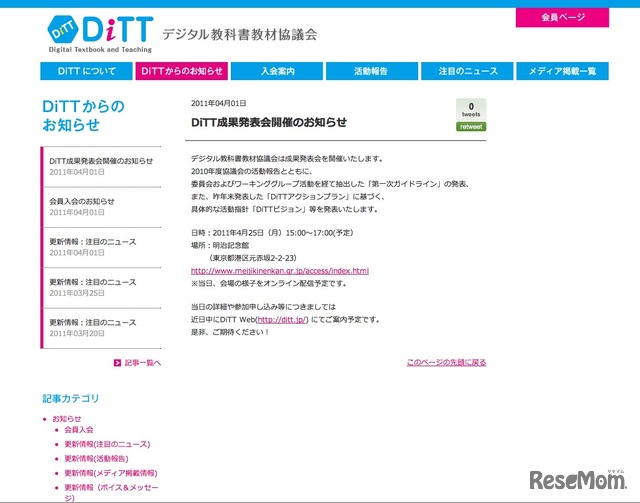Select DiTTからのお知らせ navigation tab
This screenshot has height=503, width=640.
click(x=182, y=71)
